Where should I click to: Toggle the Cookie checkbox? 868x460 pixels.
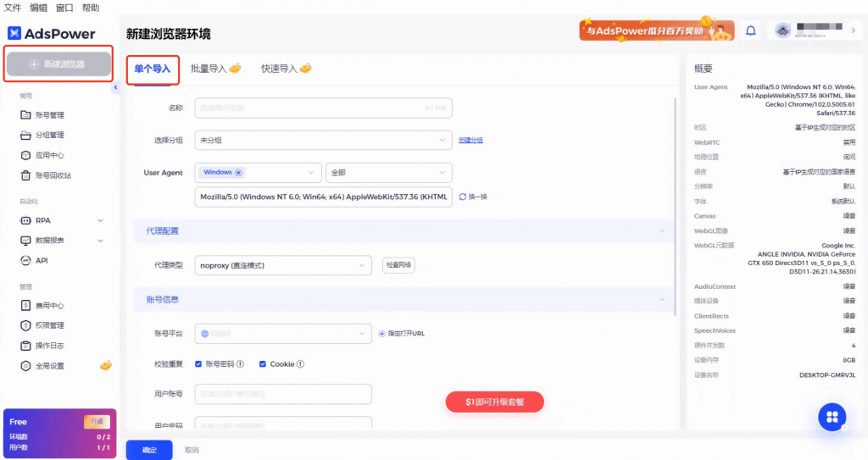pos(263,364)
